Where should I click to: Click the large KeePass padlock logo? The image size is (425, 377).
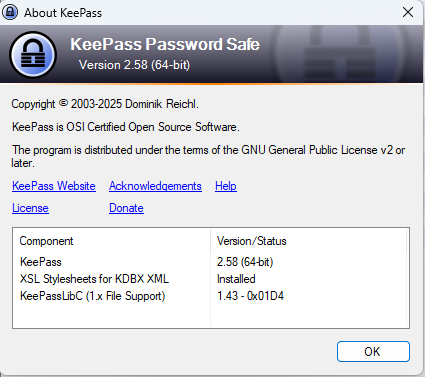[x=33, y=54]
